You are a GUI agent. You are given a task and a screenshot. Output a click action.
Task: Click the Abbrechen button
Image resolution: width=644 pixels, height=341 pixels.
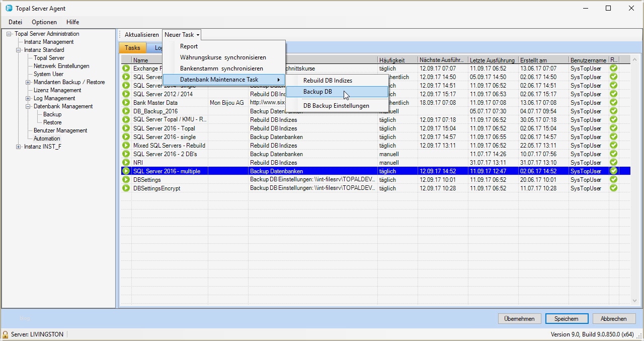pyautogui.click(x=614, y=319)
